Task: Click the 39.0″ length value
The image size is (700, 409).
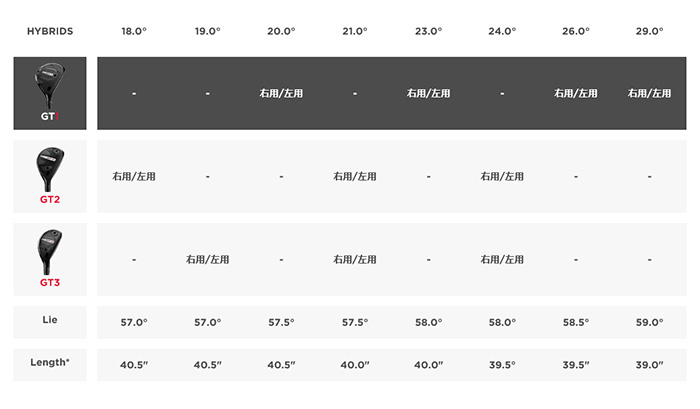Action: 650,364
